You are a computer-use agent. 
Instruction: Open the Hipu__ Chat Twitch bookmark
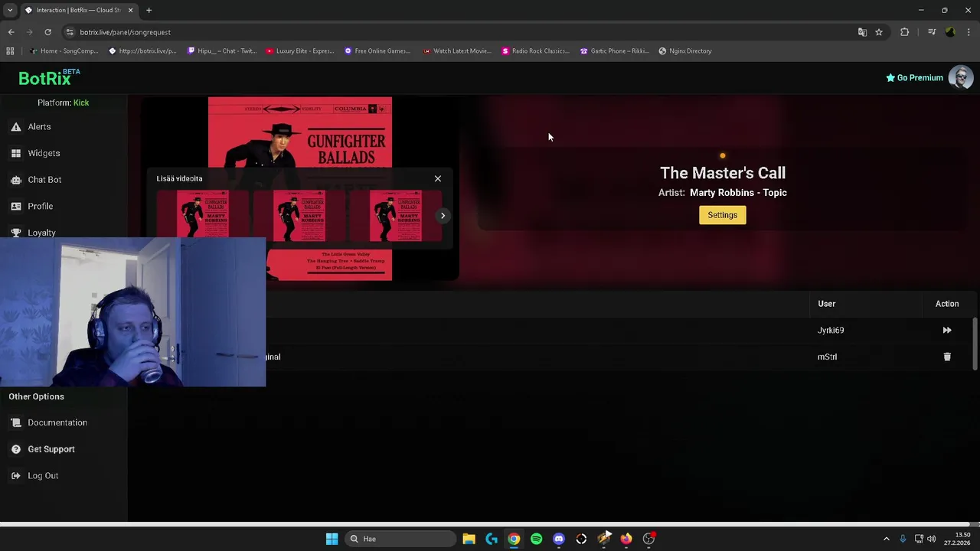[x=222, y=51]
